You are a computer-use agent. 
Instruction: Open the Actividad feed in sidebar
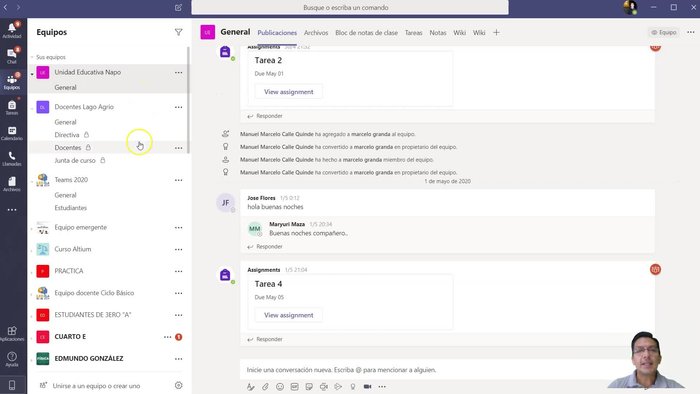[x=12, y=30]
